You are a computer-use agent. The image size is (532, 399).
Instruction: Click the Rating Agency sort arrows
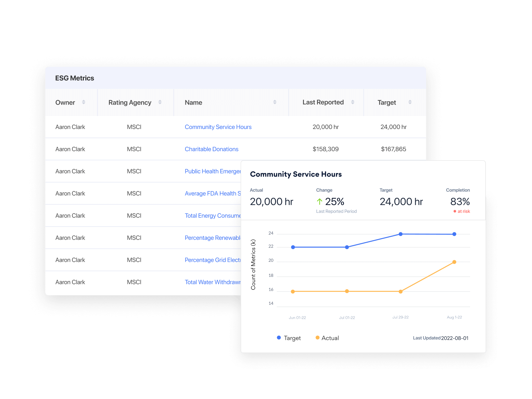[x=160, y=102]
